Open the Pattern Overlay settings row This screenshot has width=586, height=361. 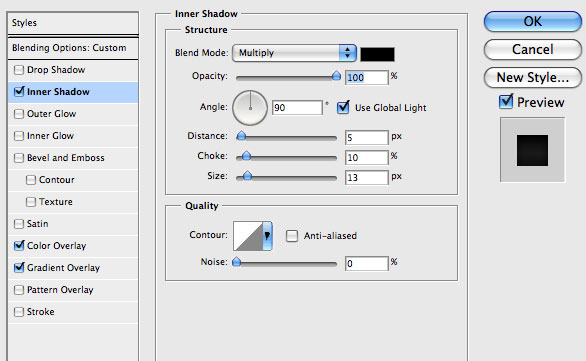tap(73, 290)
